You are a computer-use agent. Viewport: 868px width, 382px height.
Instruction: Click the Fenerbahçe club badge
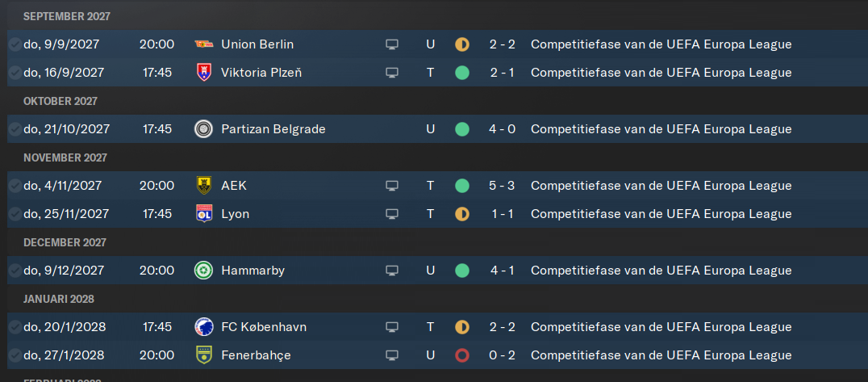pyautogui.click(x=204, y=355)
